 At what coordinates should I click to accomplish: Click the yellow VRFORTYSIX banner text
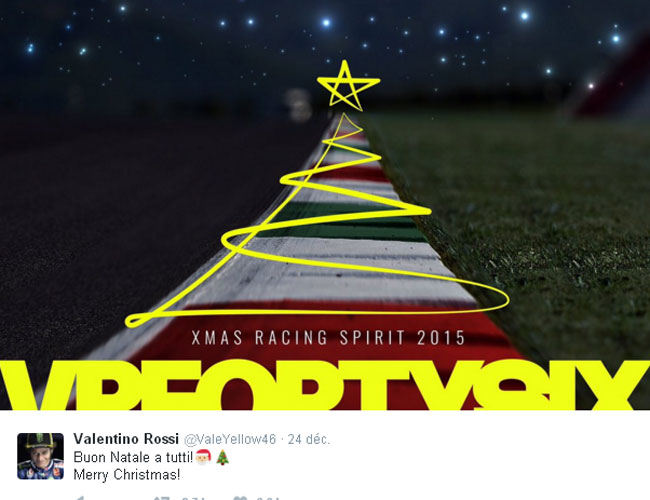pos(325,385)
